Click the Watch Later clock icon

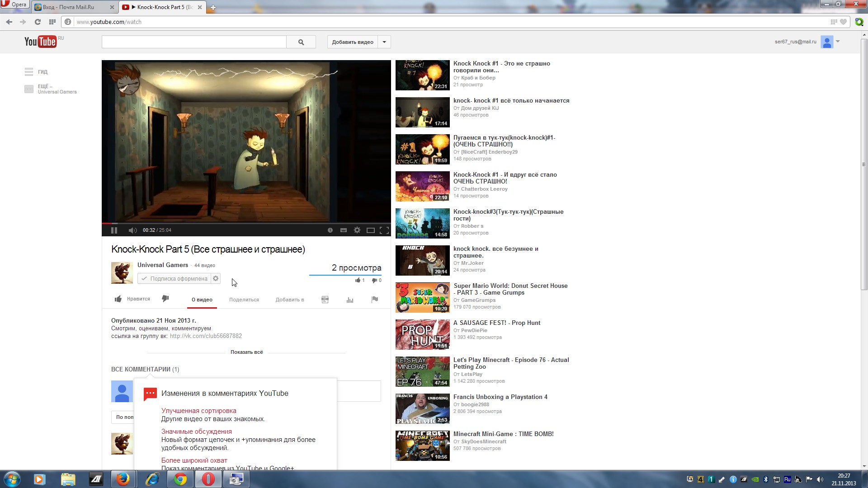coord(330,230)
